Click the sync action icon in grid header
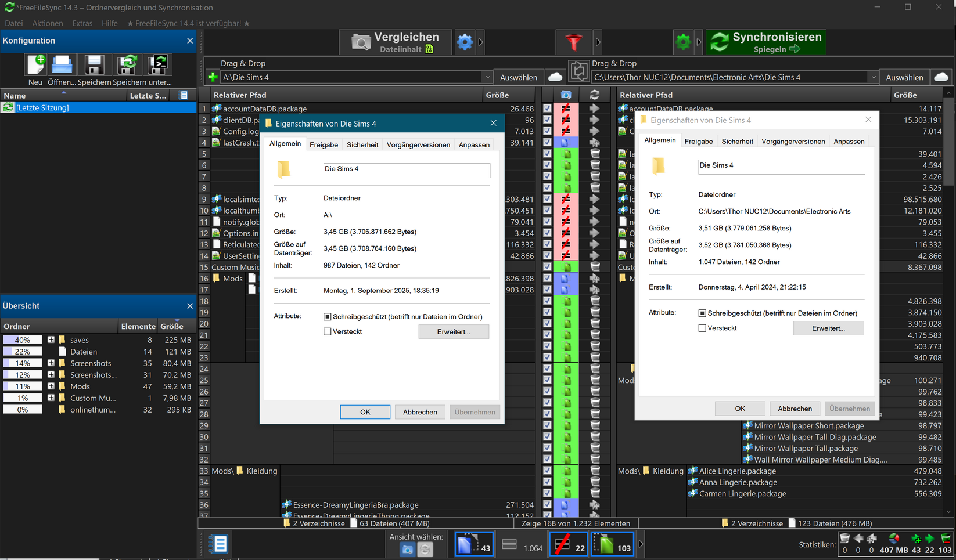 pos(595,95)
